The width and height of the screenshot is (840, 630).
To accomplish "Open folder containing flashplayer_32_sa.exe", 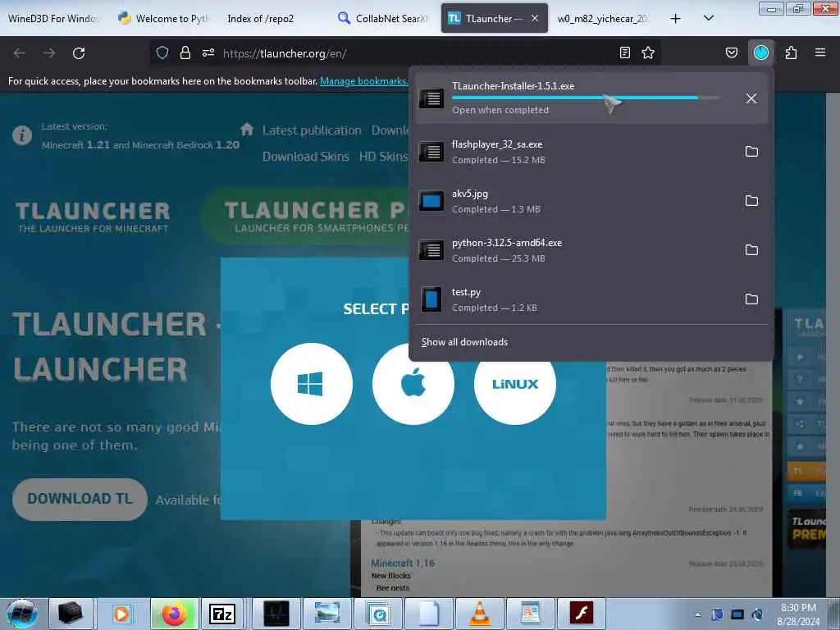I will (x=751, y=152).
